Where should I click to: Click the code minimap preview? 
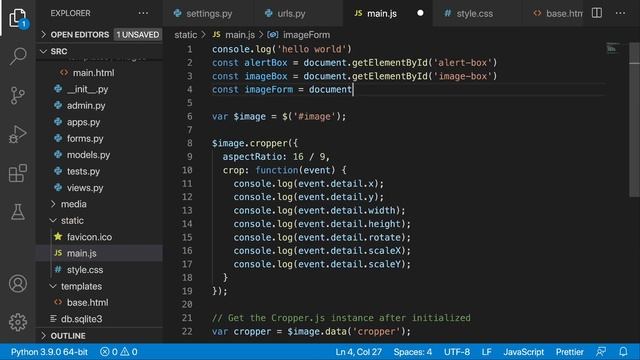pos(612,49)
